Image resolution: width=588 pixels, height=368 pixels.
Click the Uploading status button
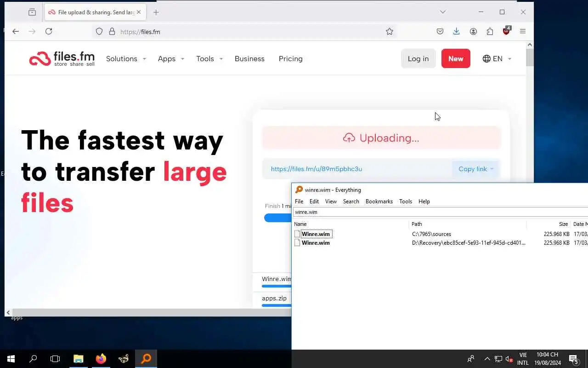[381, 138]
